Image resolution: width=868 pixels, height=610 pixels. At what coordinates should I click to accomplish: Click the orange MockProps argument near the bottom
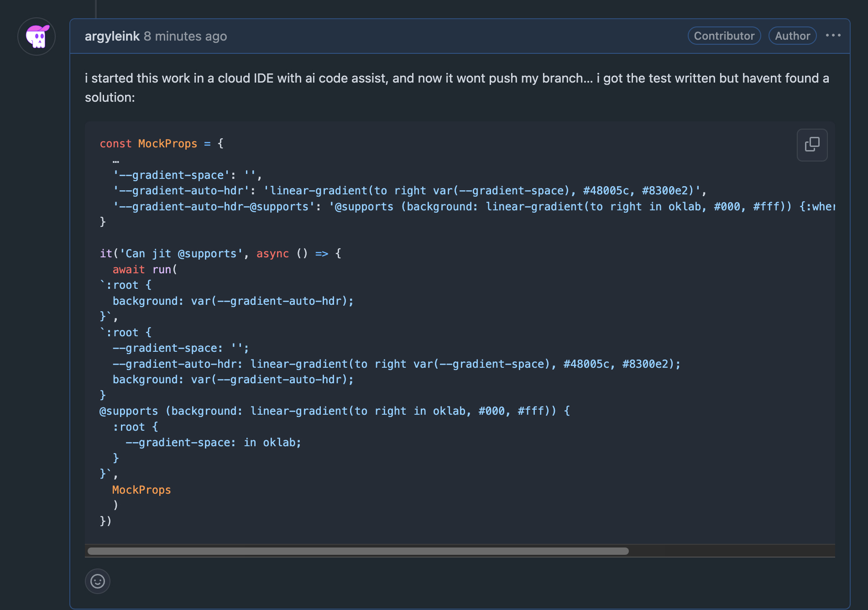141,490
